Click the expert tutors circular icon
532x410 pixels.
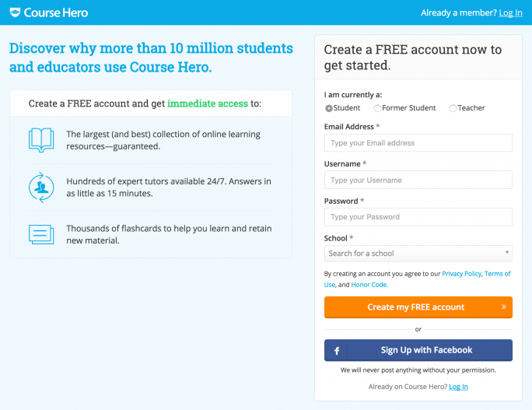41,187
